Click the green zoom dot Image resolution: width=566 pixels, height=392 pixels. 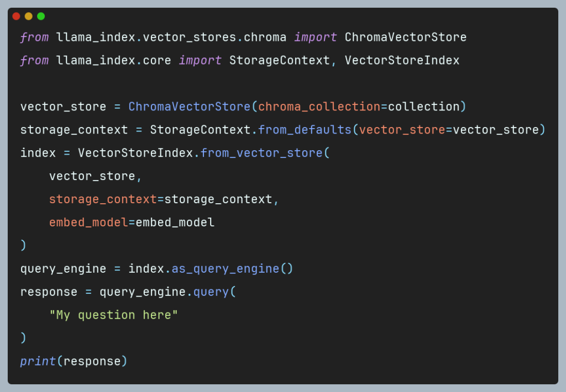point(40,16)
